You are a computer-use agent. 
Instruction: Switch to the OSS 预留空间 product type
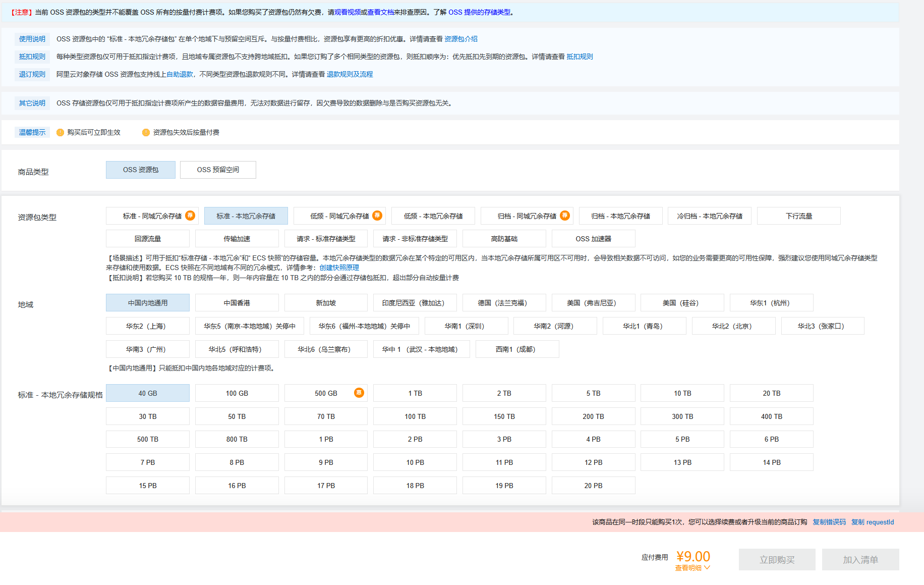(x=218, y=170)
